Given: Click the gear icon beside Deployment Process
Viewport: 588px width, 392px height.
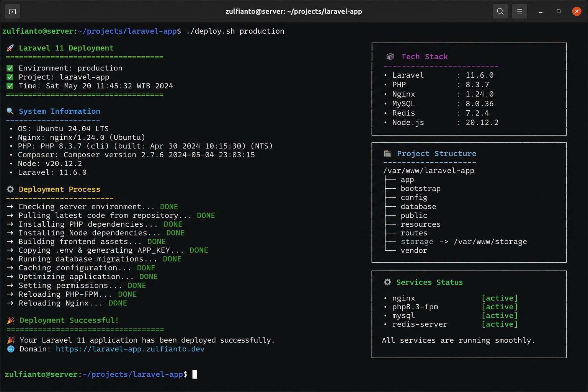Looking at the screenshot, I should coord(10,189).
